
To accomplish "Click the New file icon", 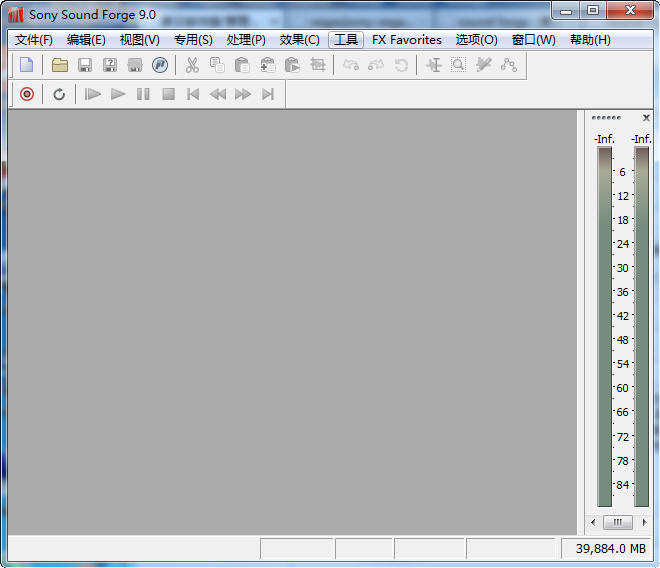I will coord(27,65).
